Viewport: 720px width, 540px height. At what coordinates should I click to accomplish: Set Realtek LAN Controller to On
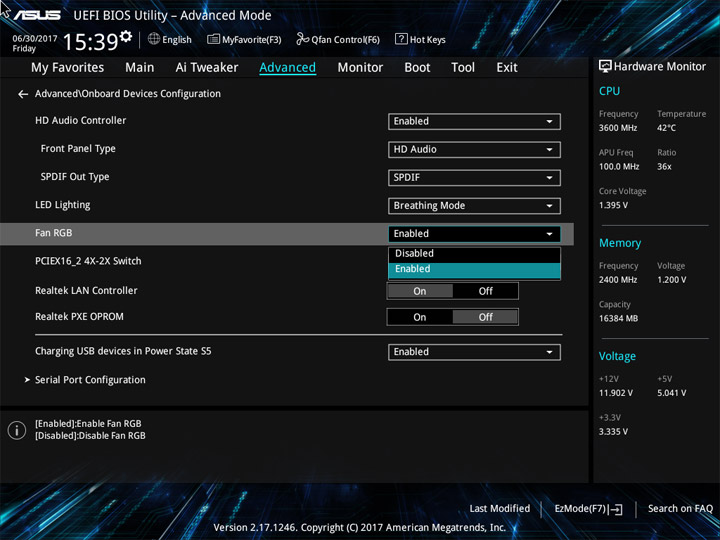pos(420,291)
